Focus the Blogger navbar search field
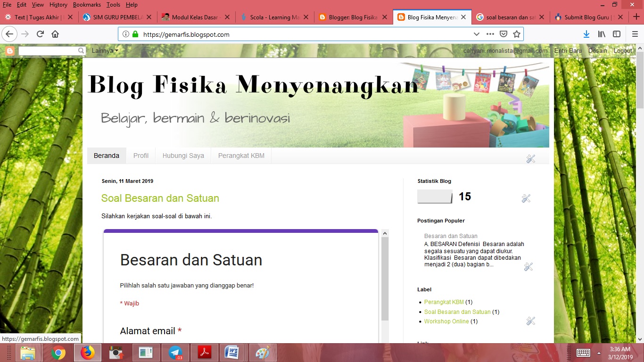Image resolution: width=644 pixels, height=362 pixels. click(x=48, y=50)
